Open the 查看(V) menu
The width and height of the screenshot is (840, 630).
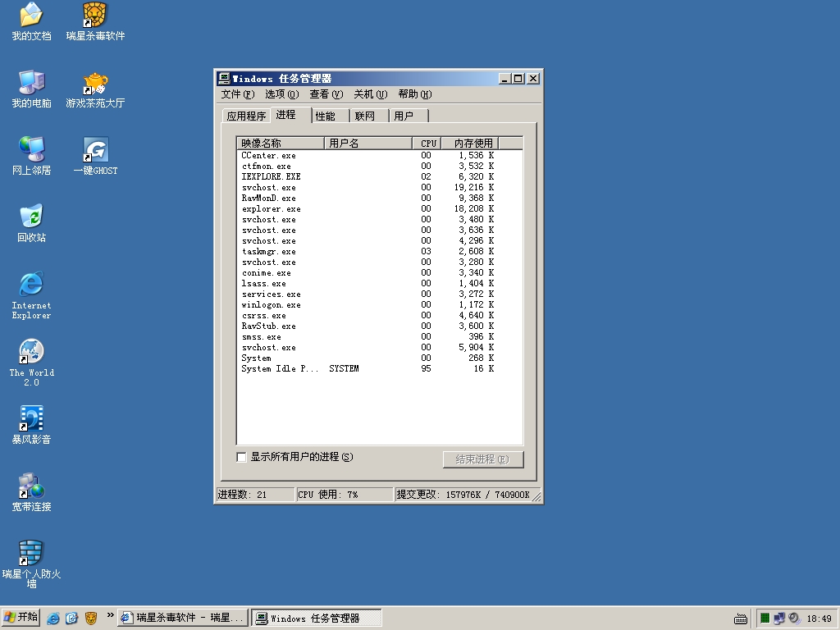pos(326,94)
